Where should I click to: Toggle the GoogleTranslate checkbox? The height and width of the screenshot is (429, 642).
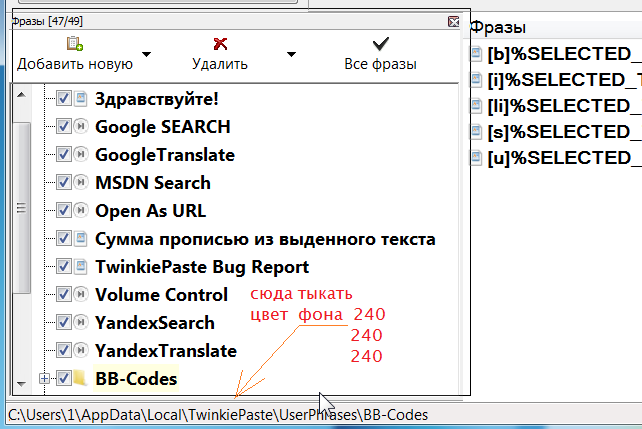63,154
